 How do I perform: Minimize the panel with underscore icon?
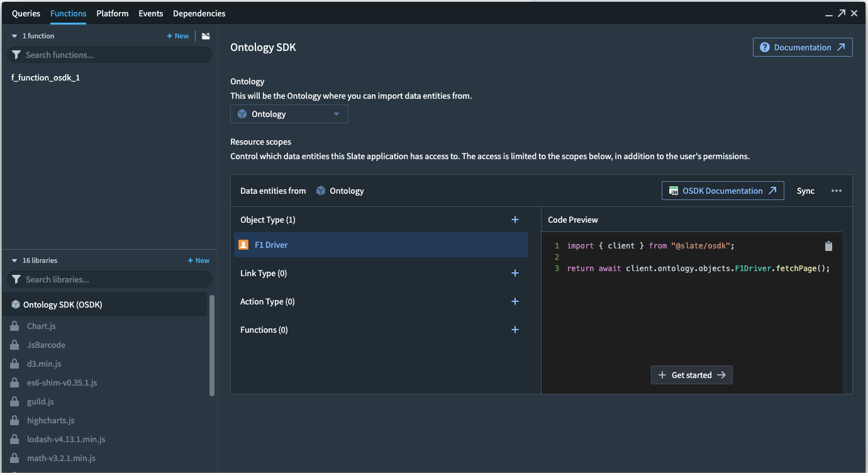(x=828, y=14)
